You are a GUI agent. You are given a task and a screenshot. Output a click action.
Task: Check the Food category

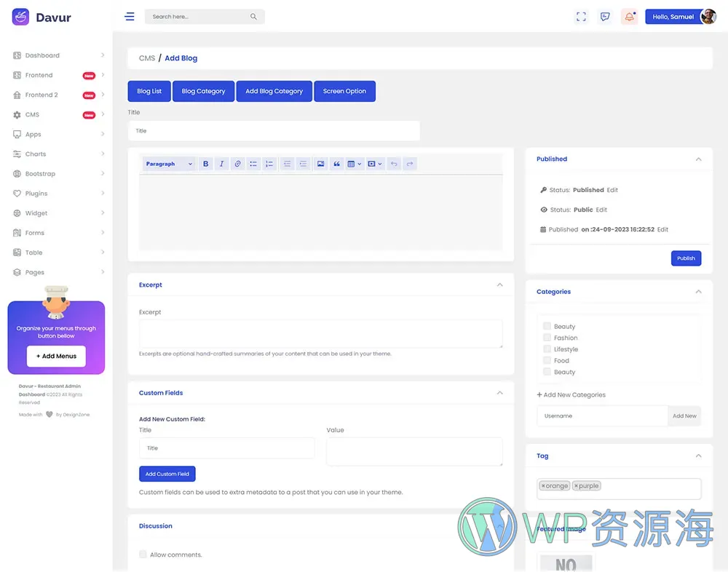pos(547,360)
